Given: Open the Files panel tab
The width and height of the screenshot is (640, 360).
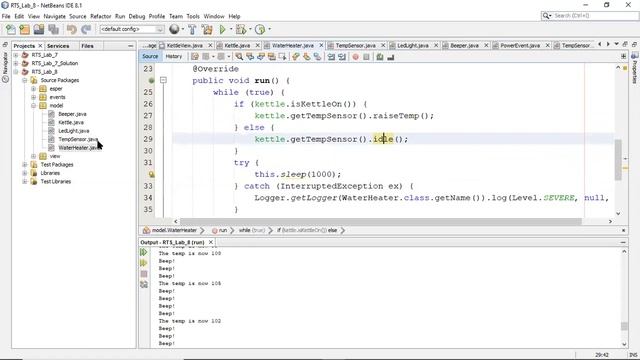Looking at the screenshot, I should pyautogui.click(x=87, y=46).
